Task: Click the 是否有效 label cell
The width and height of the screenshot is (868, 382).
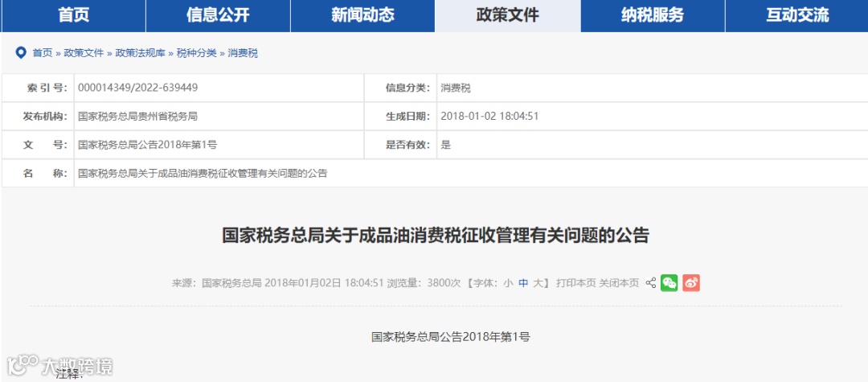Action: coord(400,145)
